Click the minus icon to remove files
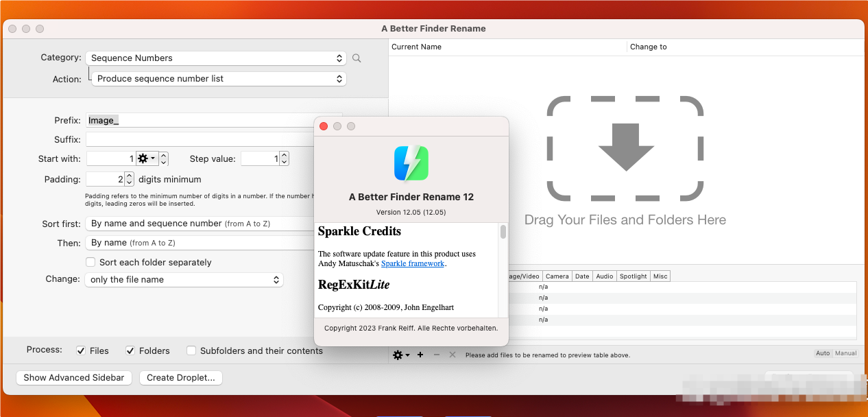Image resolution: width=868 pixels, height=417 pixels. coord(437,355)
